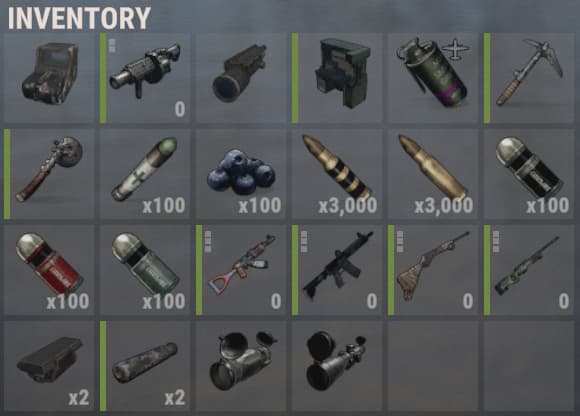Viewport: 580px width, 416px height.
Task: Select the plain brass rifle ammo x3,000
Action: click(433, 174)
